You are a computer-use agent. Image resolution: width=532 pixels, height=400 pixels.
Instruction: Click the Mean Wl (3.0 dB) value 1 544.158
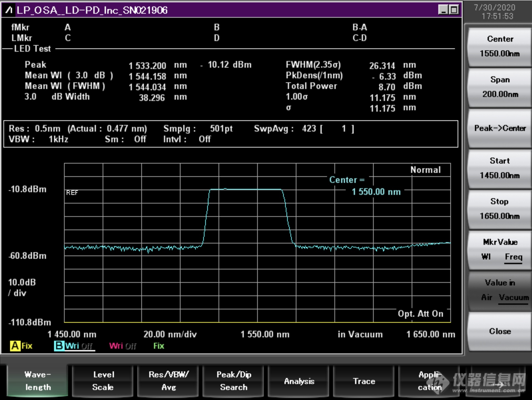point(147,76)
